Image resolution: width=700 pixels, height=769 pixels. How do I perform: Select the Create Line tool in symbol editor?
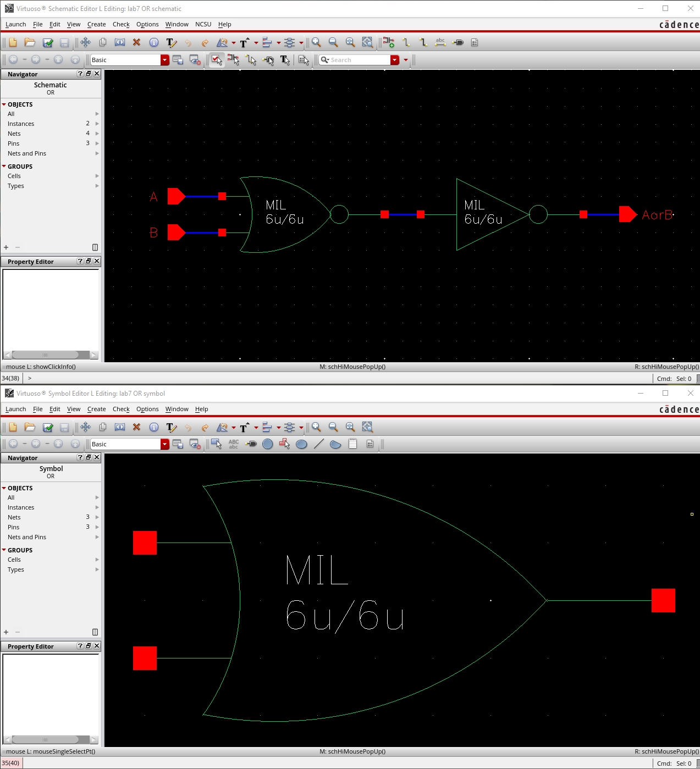point(318,444)
